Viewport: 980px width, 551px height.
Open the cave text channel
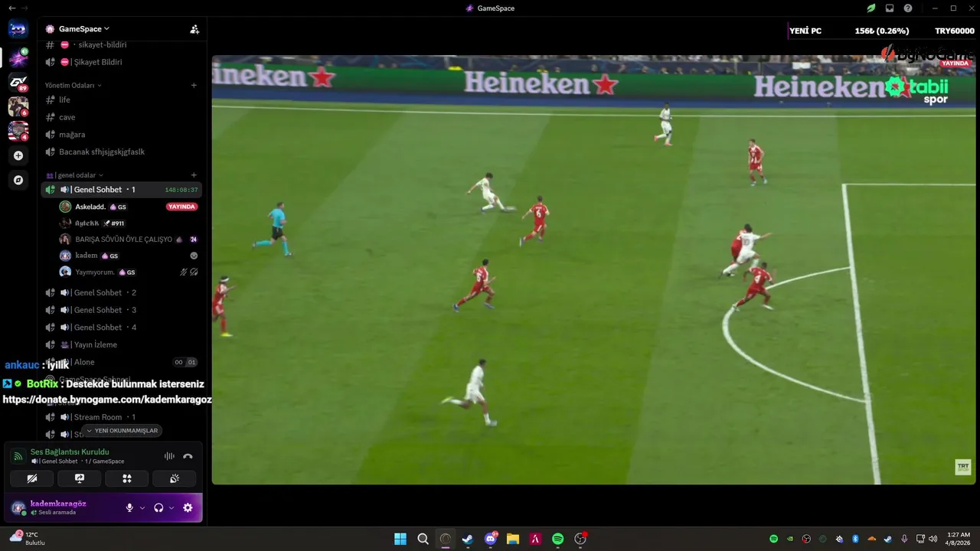122,117
